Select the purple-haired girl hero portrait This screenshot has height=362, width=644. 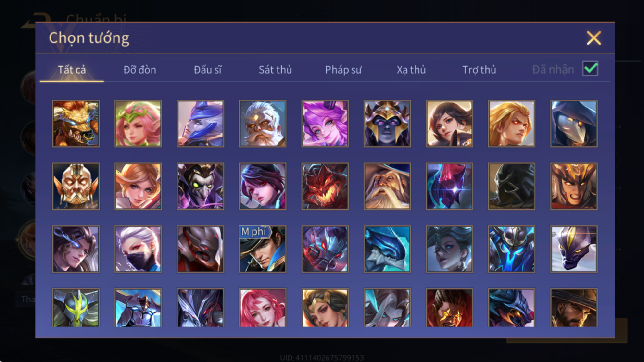tap(325, 124)
